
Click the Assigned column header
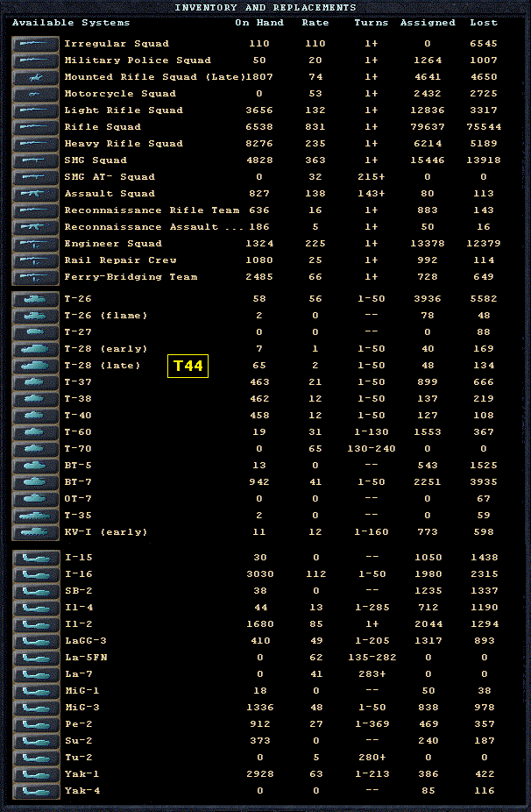click(x=428, y=23)
